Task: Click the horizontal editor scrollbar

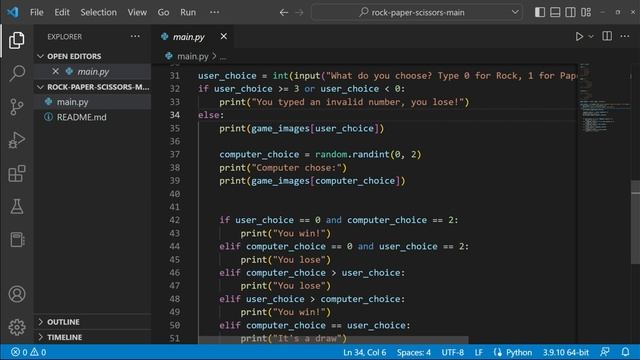Action: [x=333, y=339]
